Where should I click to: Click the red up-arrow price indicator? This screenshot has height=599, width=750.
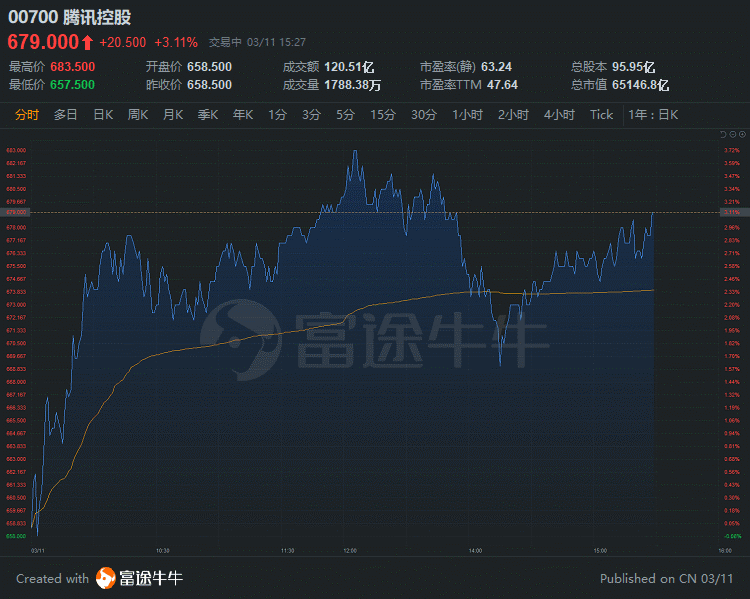tap(87, 43)
